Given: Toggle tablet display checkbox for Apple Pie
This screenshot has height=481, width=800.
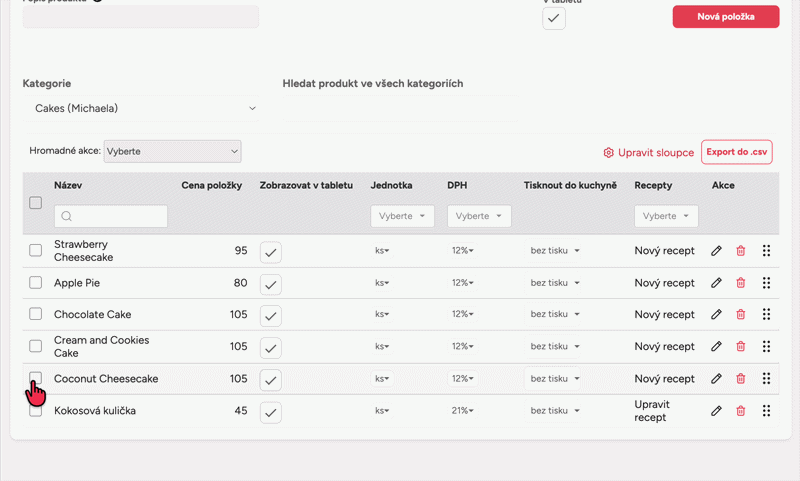Looking at the screenshot, I should point(272,284).
